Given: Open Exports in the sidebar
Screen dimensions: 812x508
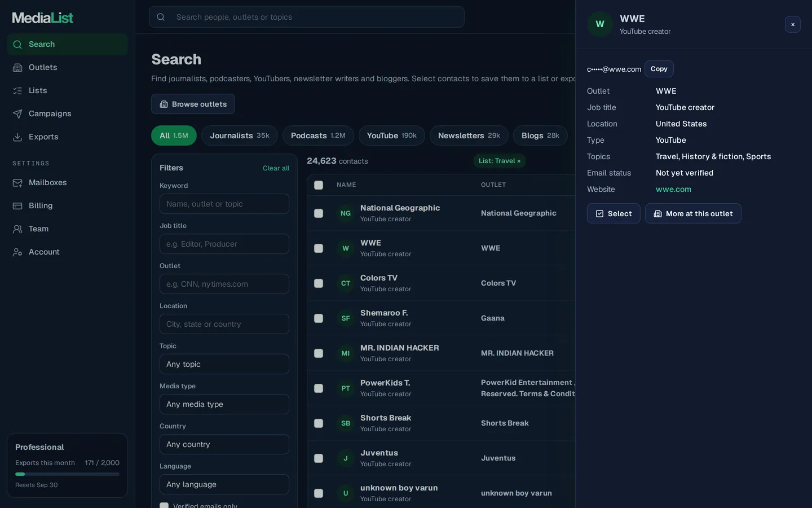Looking at the screenshot, I should (67, 137).
